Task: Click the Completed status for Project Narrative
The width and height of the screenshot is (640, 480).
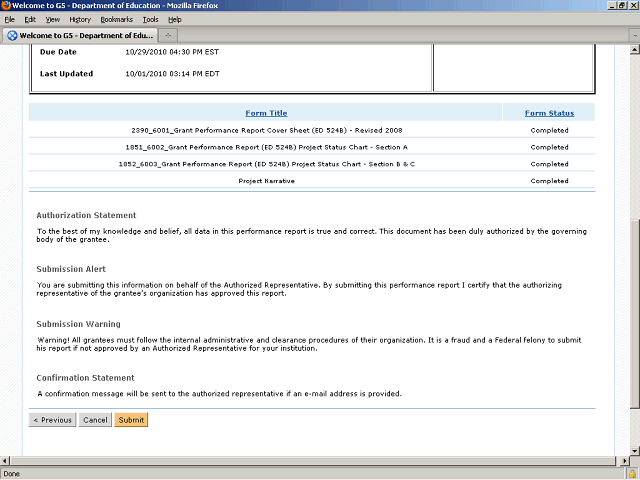Action: (549, 180)
